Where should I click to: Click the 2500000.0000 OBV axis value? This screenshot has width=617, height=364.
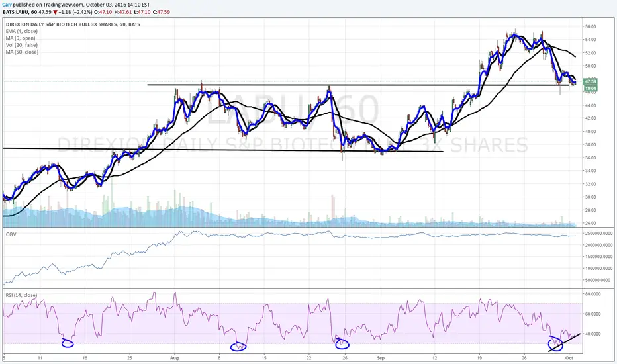point(598,234)
